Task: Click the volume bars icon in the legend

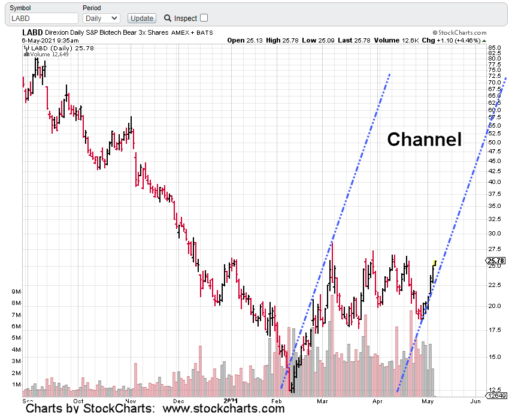Action: pyautogui.click(x=26, y=54)
